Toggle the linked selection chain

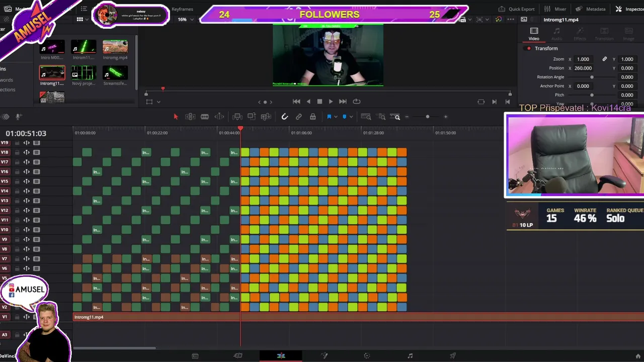coord(298,117)
